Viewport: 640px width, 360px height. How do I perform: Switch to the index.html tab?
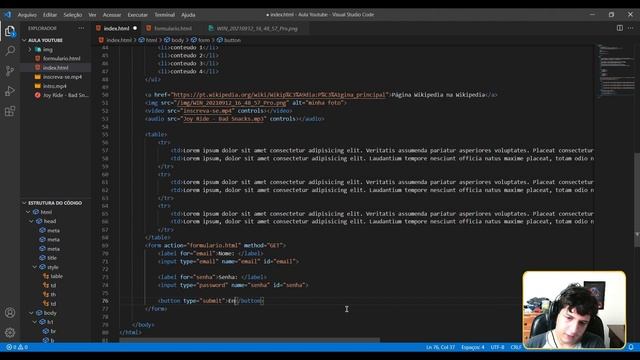point(116,29)
